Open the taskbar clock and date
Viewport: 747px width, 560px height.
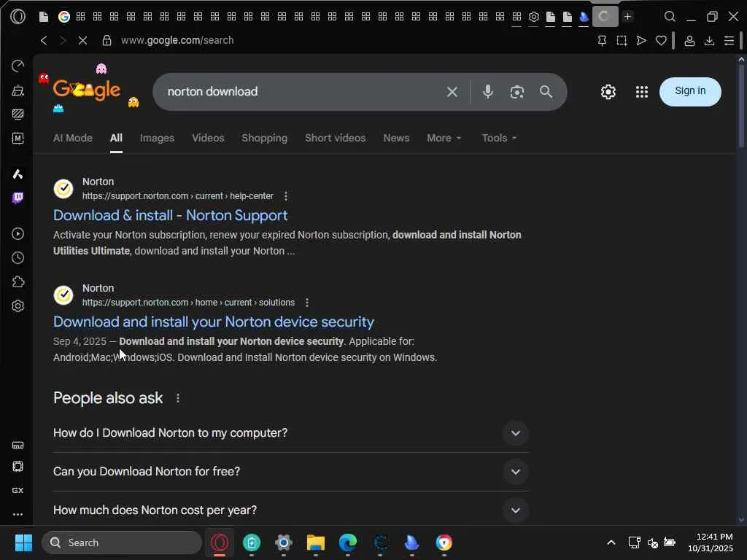click(x=710, y=542)
